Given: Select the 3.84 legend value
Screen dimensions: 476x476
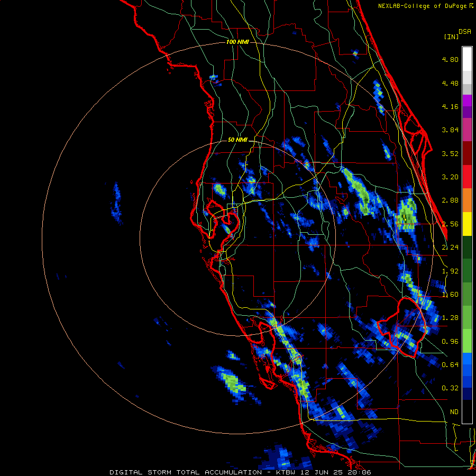Looking at the screenshot, I should (450, 130).
